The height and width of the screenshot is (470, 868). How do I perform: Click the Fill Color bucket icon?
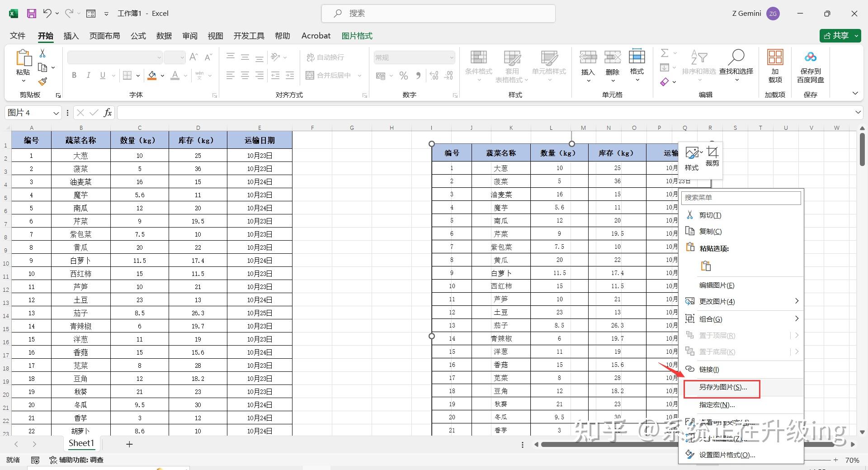(152, 76)
